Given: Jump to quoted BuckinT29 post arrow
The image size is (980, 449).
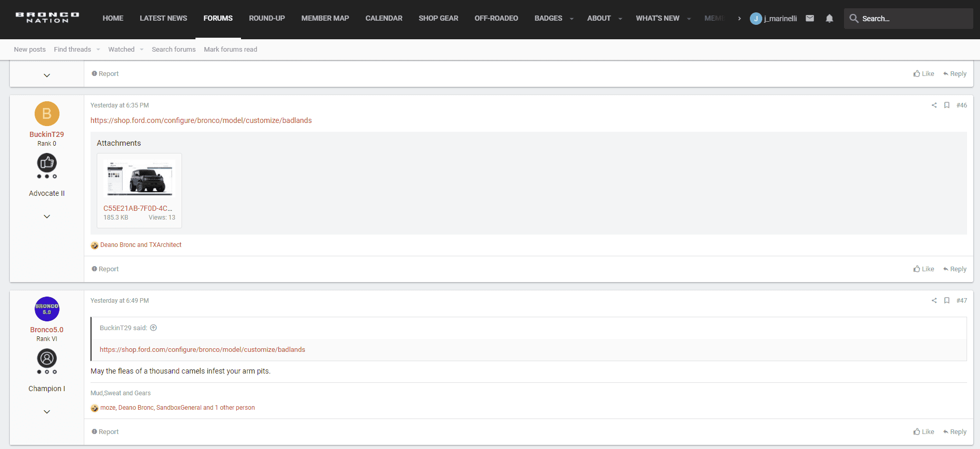Looking at the screenshot, I should 154,328.
